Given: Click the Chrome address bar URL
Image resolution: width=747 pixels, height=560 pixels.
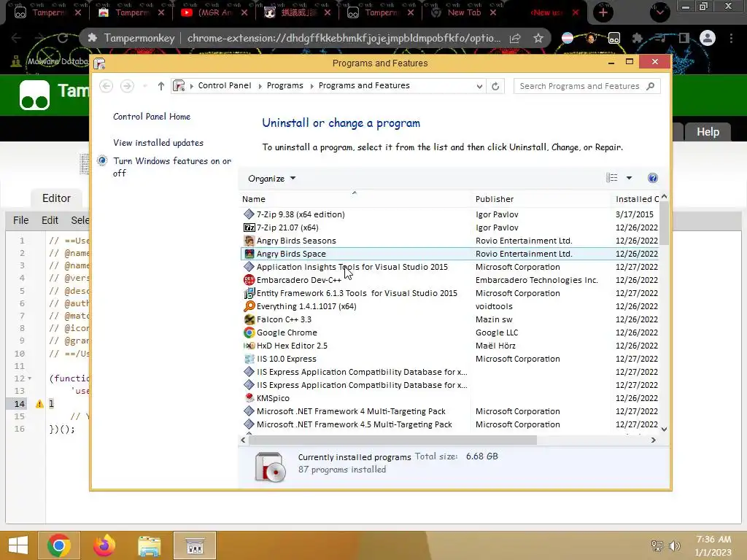Looking at the screenshot, I should coord(344,38).
